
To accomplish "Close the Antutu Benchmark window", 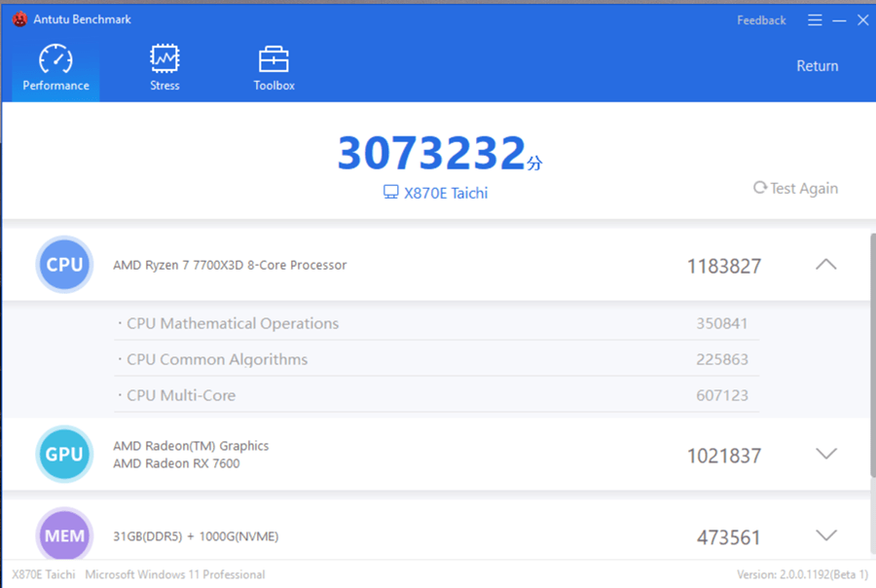I will point(863,20).
